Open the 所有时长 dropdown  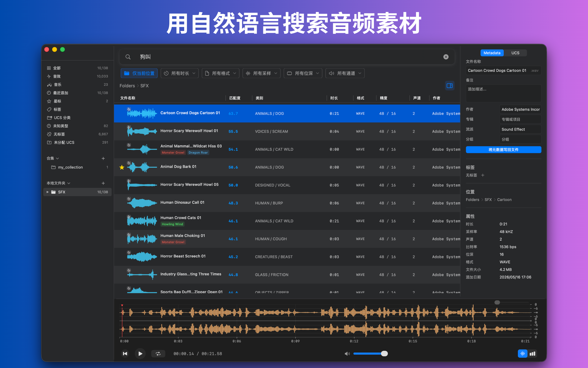pos(180,73)
